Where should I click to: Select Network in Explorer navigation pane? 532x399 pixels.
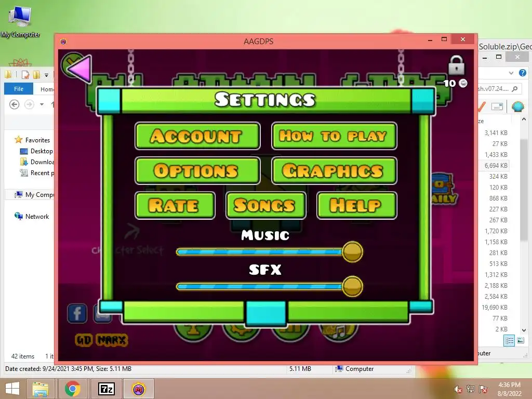(32, 216)
